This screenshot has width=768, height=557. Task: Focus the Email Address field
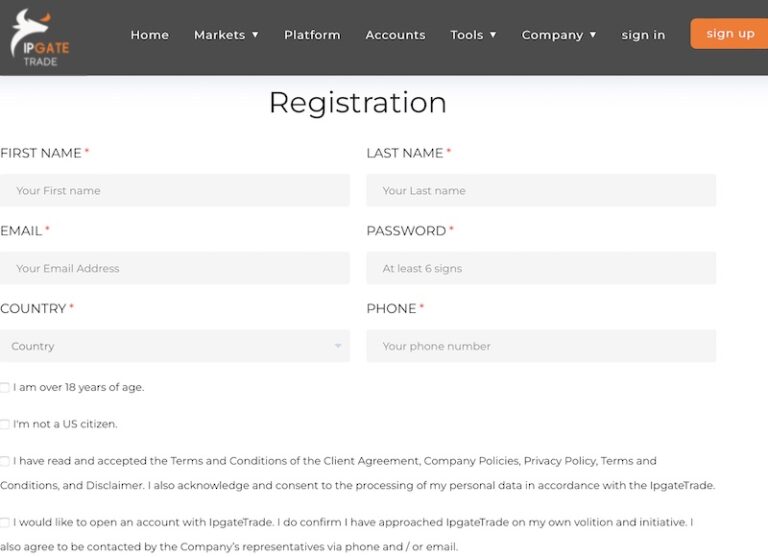tap(175, 268)
